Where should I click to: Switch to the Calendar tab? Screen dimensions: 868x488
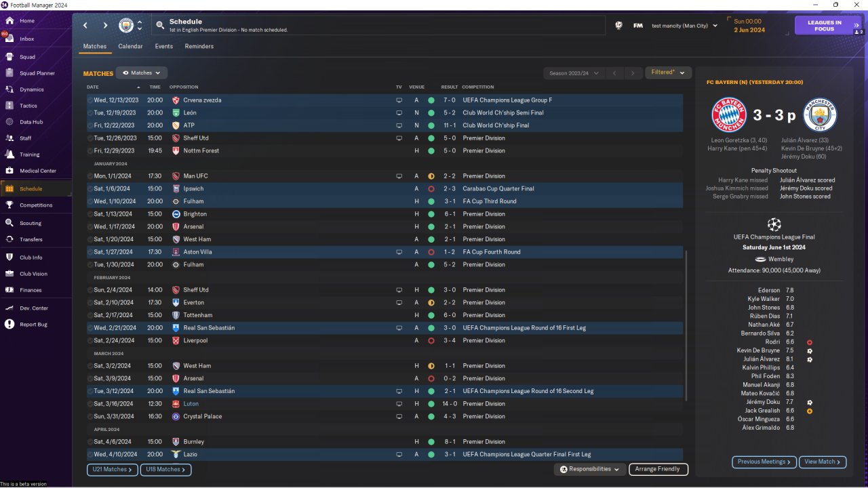(130, 47)
